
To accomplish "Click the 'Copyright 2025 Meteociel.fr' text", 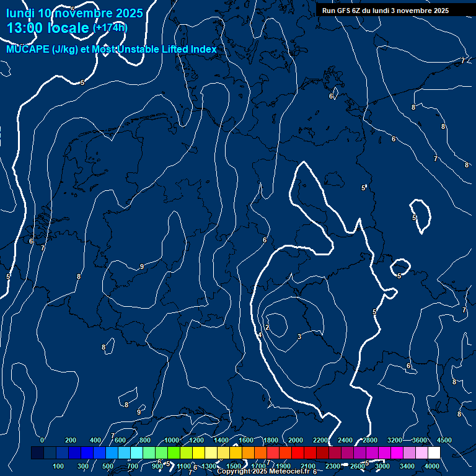I will pyautogui.click(x=263, y=471).
